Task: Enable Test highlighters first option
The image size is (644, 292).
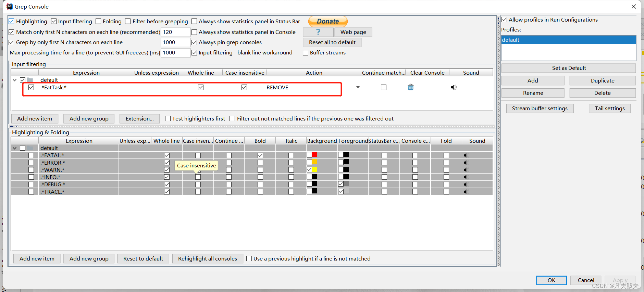Action: (168, 118)
